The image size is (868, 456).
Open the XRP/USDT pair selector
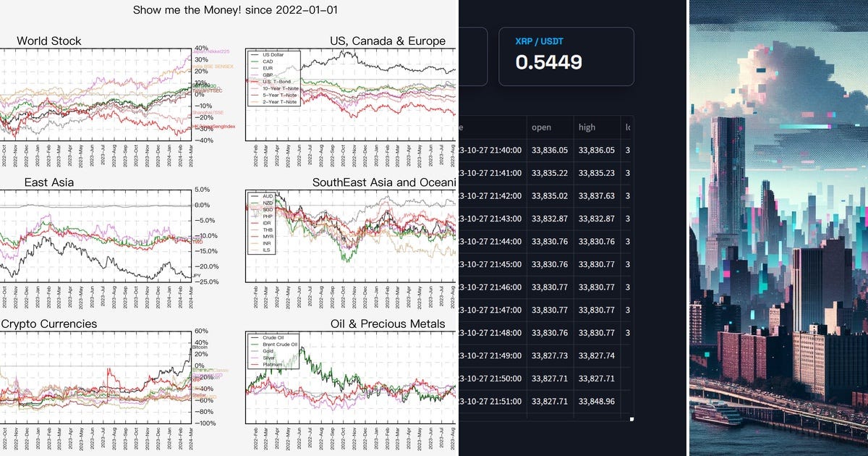pos(538,41)
